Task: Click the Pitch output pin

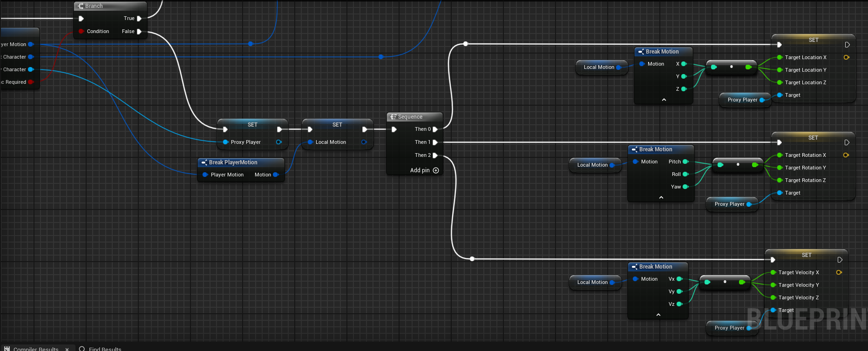Action: pyautogui.click(x=685, y=162)
